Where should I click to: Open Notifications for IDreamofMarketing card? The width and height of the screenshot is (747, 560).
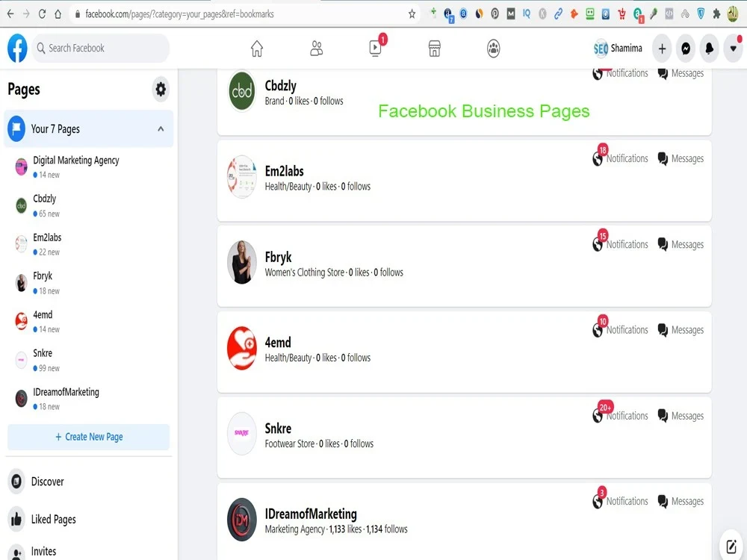pyautogui.click(x=620, y=501)
